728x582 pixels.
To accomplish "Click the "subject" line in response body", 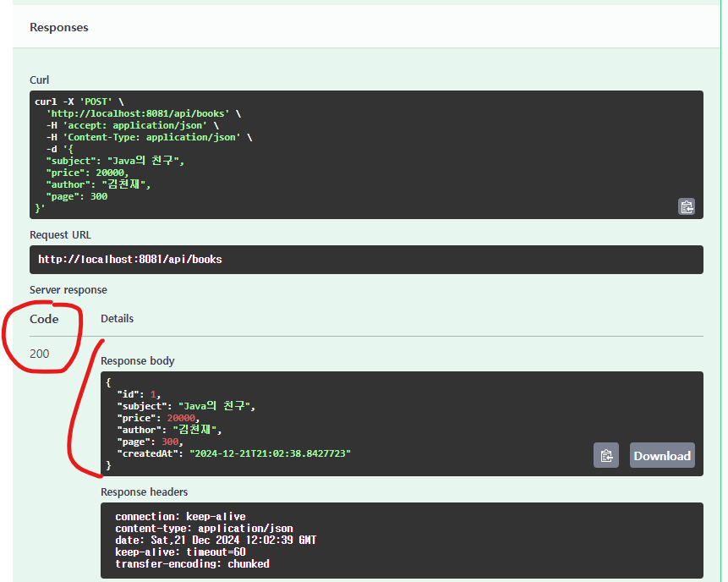I will [x=186, y=406].
